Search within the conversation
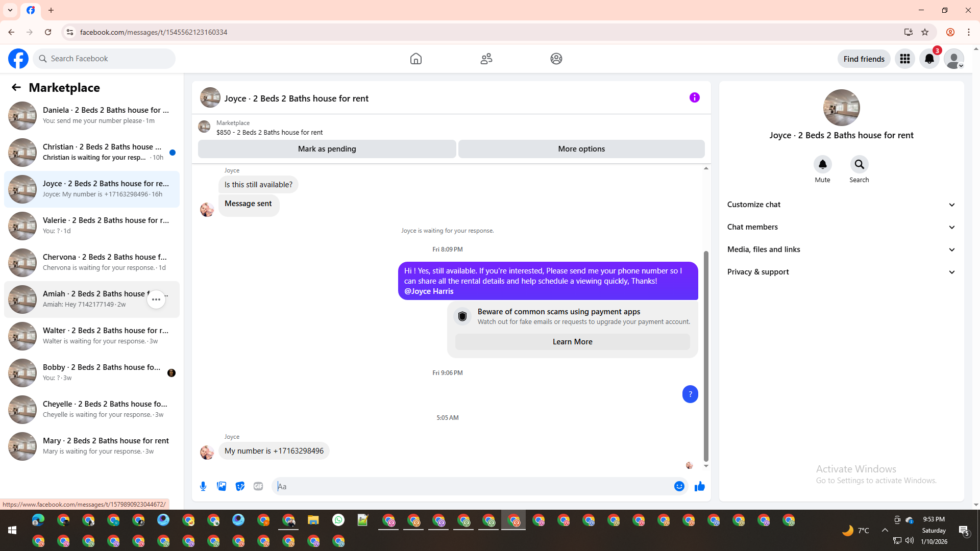Image resolution: width=980 pixels, height=551 pixels. pos(859,164)
